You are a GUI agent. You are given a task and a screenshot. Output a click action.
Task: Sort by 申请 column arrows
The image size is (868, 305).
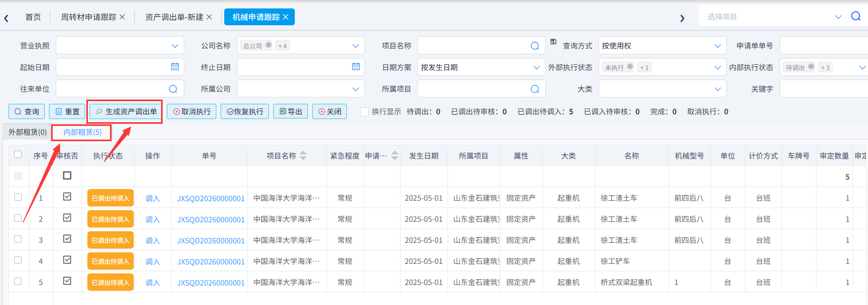point(395,155)
